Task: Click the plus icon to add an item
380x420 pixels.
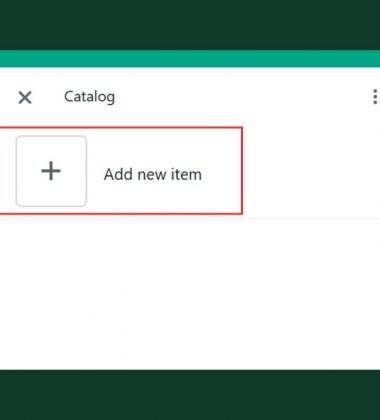Action: [x=51, y=171]
